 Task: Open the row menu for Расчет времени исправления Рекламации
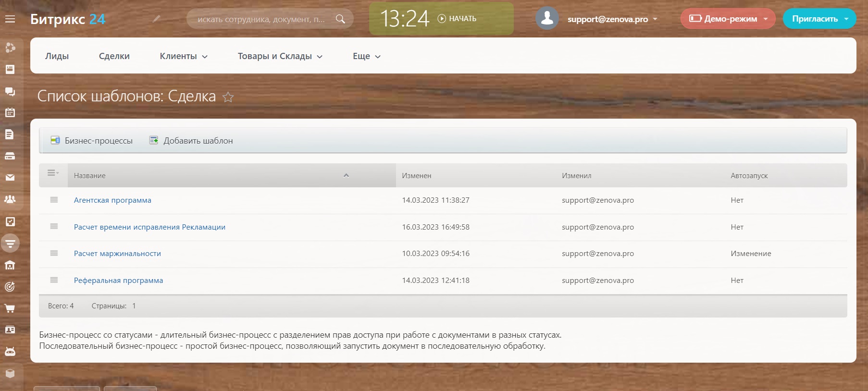coord(54,227)
